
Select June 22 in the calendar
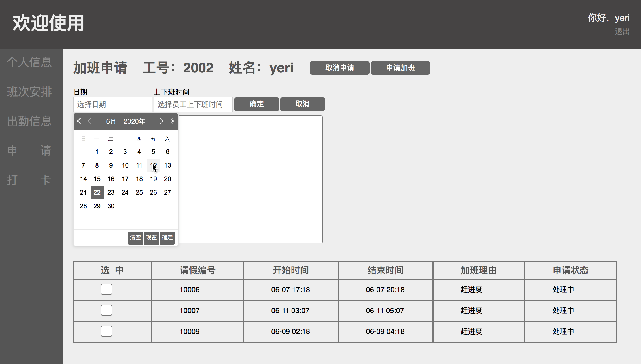tap(97, 192)
